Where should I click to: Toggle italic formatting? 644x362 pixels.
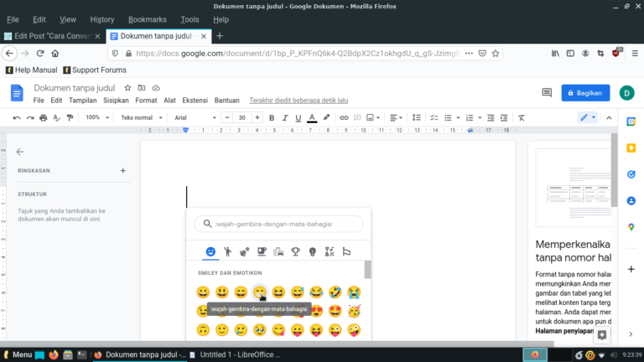pyautogui.click(x=284, y=118)
